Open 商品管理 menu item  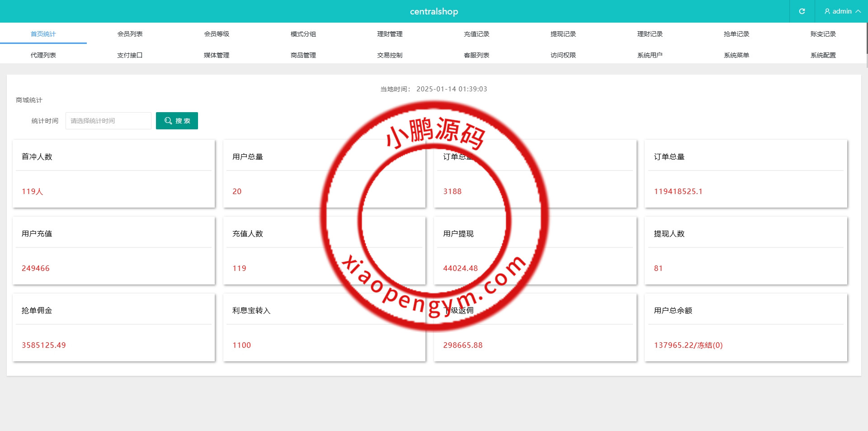pyautogui.click(x=303, y=55)
